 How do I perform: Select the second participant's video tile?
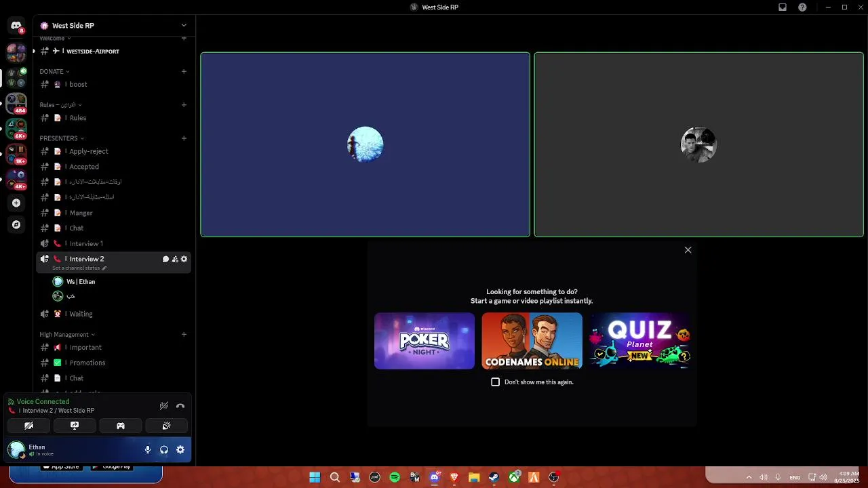tap(698, 144)
